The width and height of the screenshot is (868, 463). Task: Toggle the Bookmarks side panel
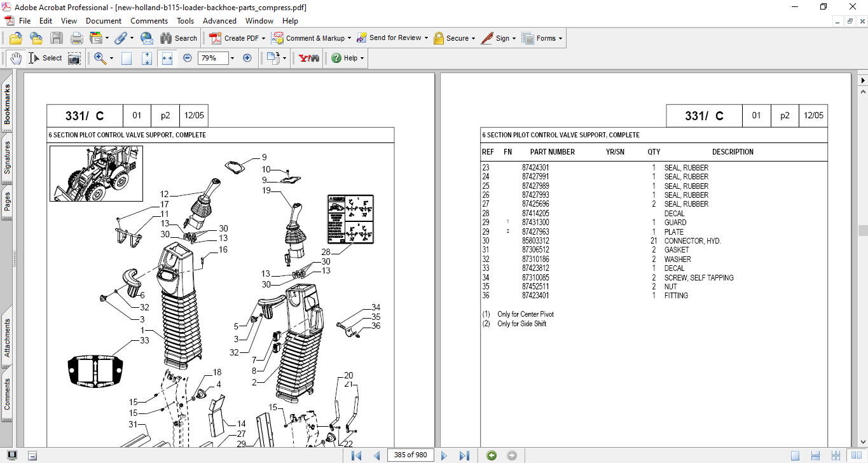coord(7,104)
